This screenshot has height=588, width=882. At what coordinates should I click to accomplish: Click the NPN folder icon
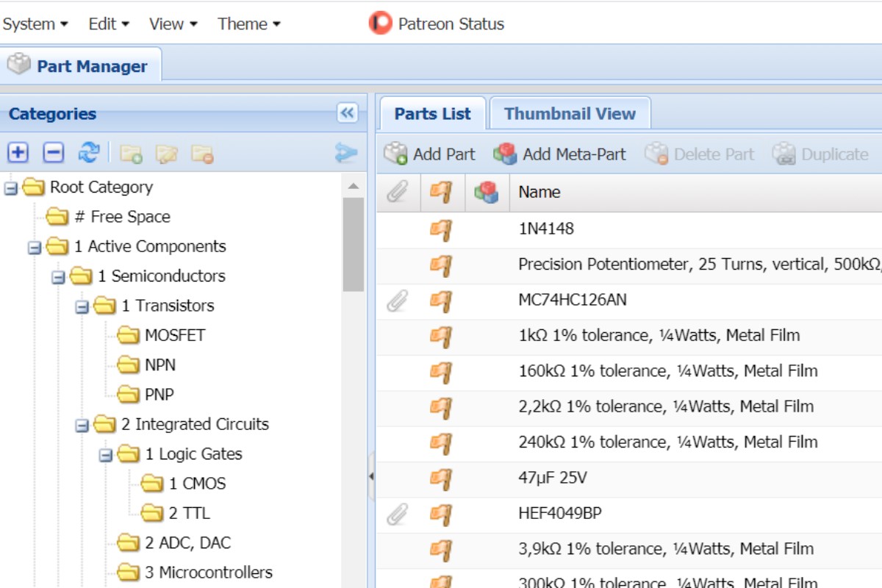pyautogui.click(x=129, y=365)
